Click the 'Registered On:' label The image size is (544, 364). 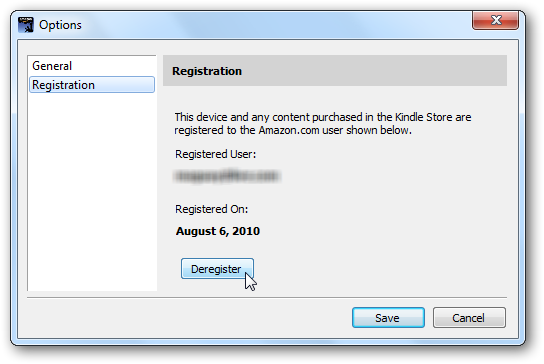coord(212,209)
